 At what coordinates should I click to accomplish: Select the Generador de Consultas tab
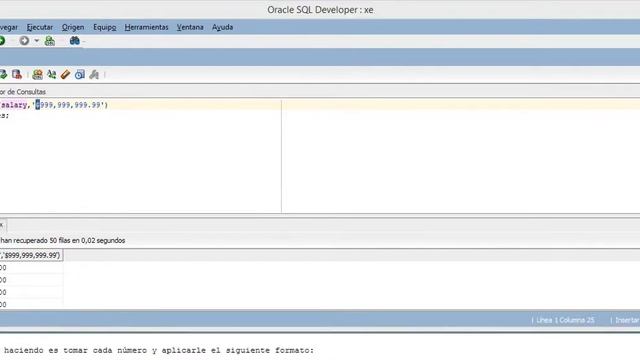pyautogui.click(x=23, y=92)
